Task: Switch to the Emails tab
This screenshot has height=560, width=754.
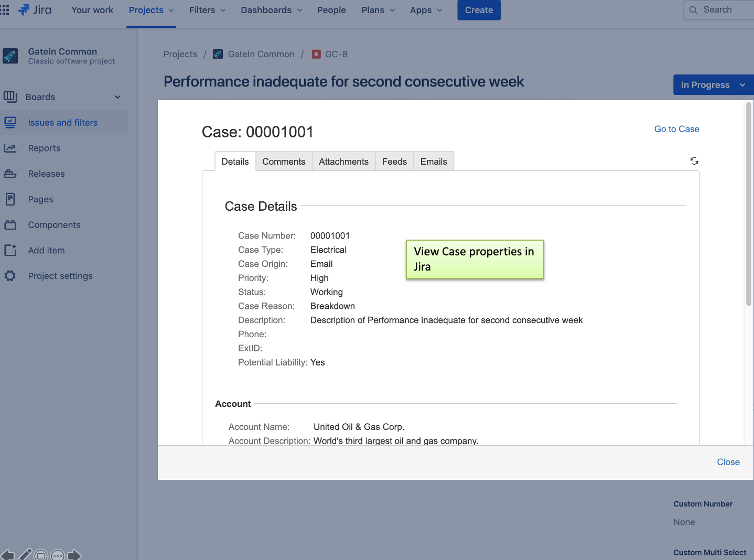Action: pos(434,161)
